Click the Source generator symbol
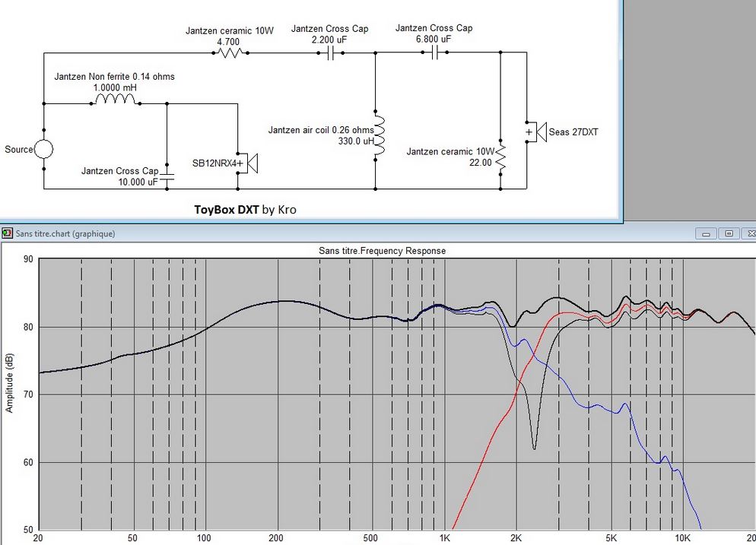Image resolution: width=756 pixels, height=545 pixels. (43, 150)
